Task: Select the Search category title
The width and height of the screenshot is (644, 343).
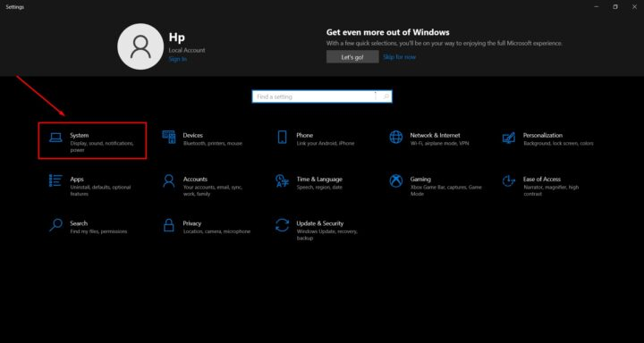Action: point(79,223)
